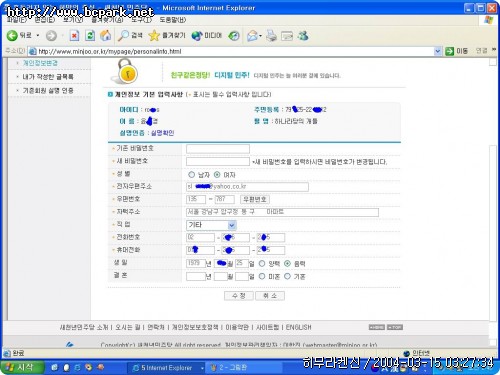The image size is (500, 375).
Task: Click the Forward arrow toolbar icon
Action: tap(51, 36)
